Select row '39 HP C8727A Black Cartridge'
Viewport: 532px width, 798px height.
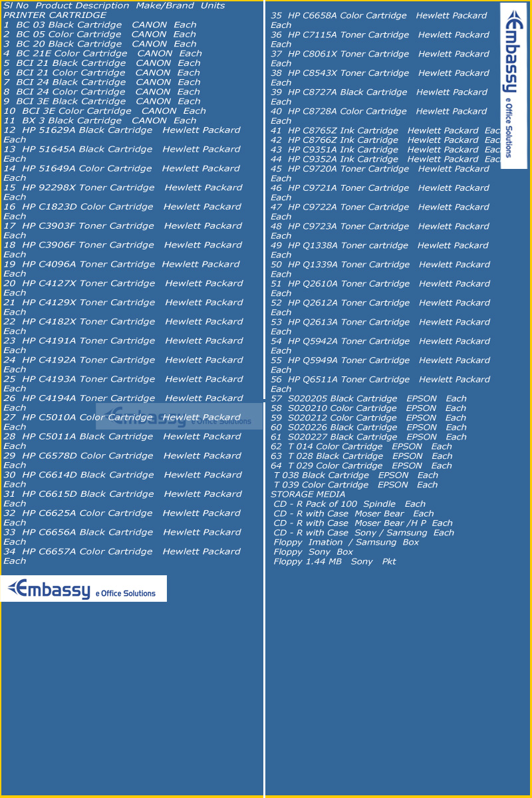coord(379,97)
